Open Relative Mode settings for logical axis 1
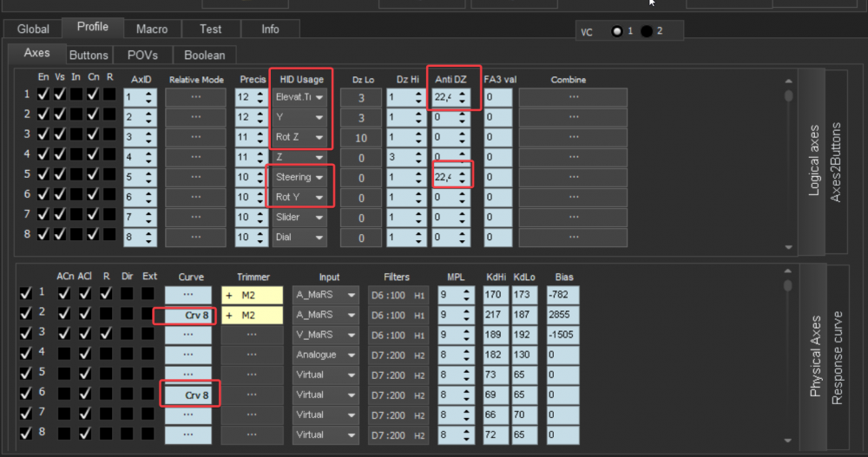Viewport: 868px width, 457px height. pos(195,96)
